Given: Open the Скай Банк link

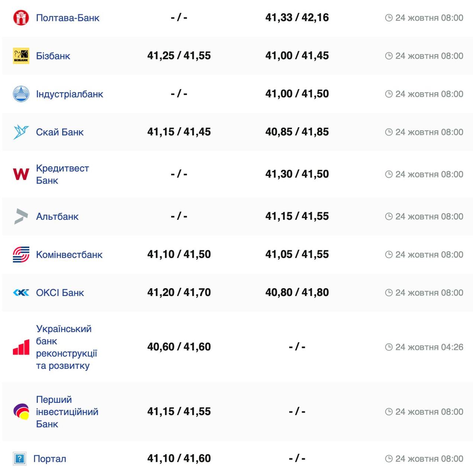Looking at the screenshot, I should (60, 132).
